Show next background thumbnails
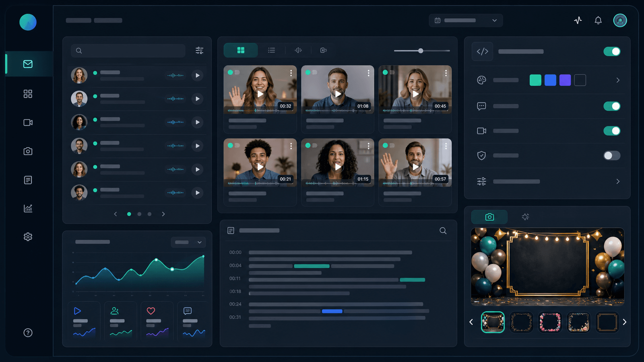The height and width of the screenshot is (362, 644). tap(624, 322)
